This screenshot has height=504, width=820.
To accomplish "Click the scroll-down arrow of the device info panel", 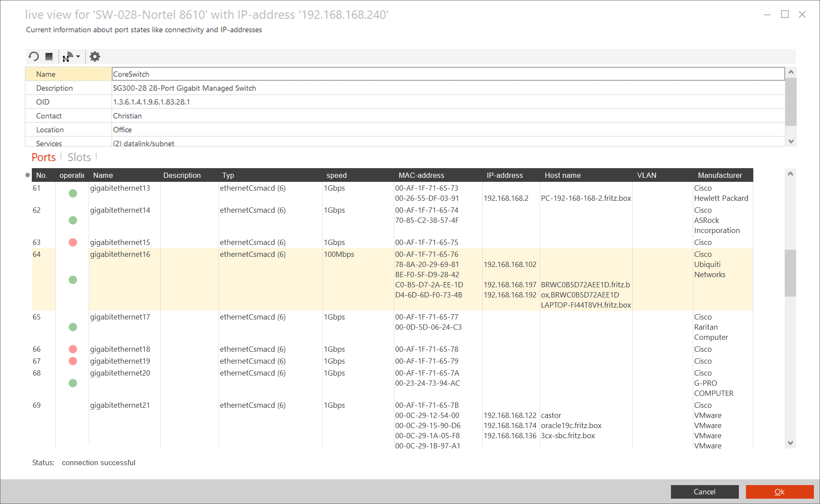I will [791, 141].
